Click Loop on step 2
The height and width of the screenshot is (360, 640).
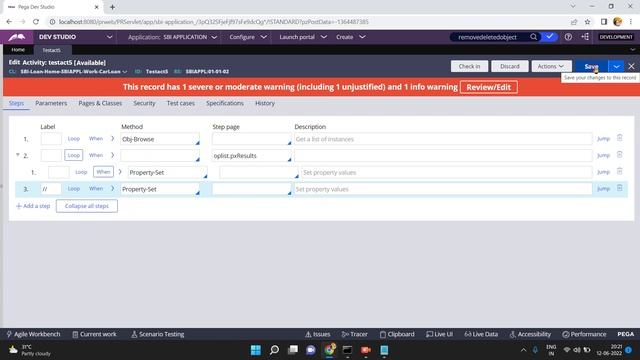[x=73, y=155]
